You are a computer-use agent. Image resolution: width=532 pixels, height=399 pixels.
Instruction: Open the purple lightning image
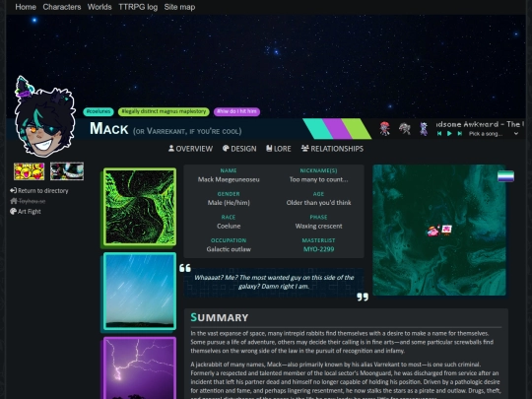coord(140,367)
